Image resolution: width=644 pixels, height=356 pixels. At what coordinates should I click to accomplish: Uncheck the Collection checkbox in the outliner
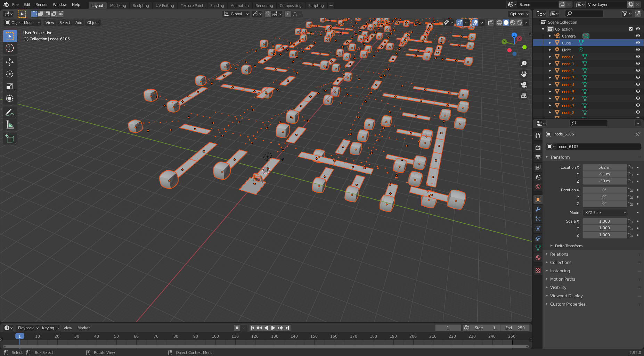pyautogui.click(x=630, y=29)
